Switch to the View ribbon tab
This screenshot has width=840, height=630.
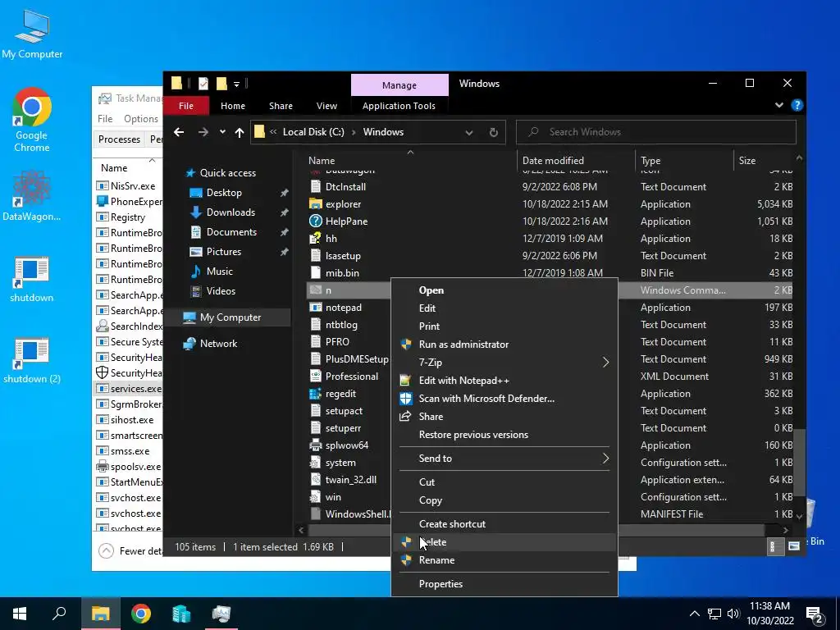[x=326, y=106]
